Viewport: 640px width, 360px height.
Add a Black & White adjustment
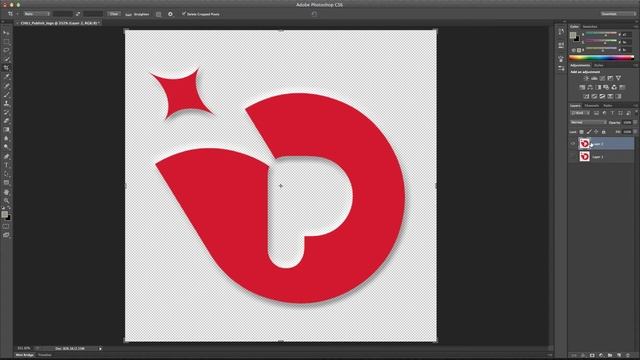click(x=598, y=87)
